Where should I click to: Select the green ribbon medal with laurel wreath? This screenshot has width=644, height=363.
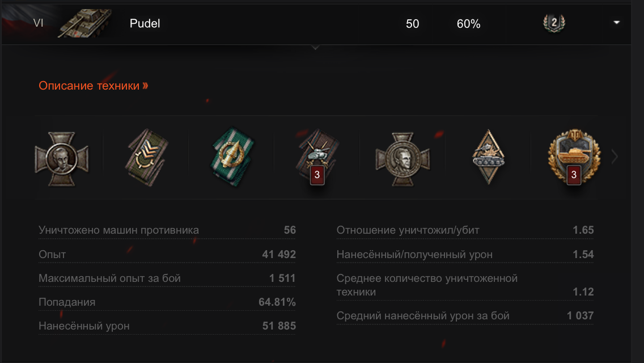[232, 156]
